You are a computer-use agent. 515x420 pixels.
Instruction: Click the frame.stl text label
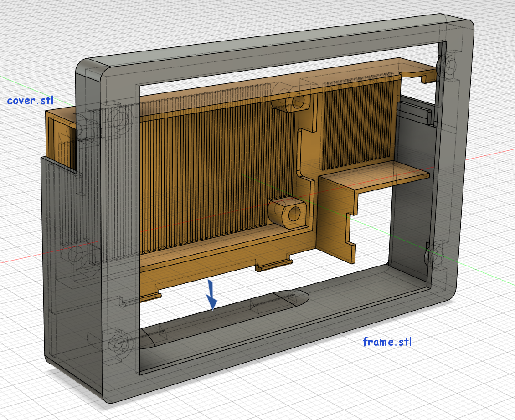pos(387,341)
